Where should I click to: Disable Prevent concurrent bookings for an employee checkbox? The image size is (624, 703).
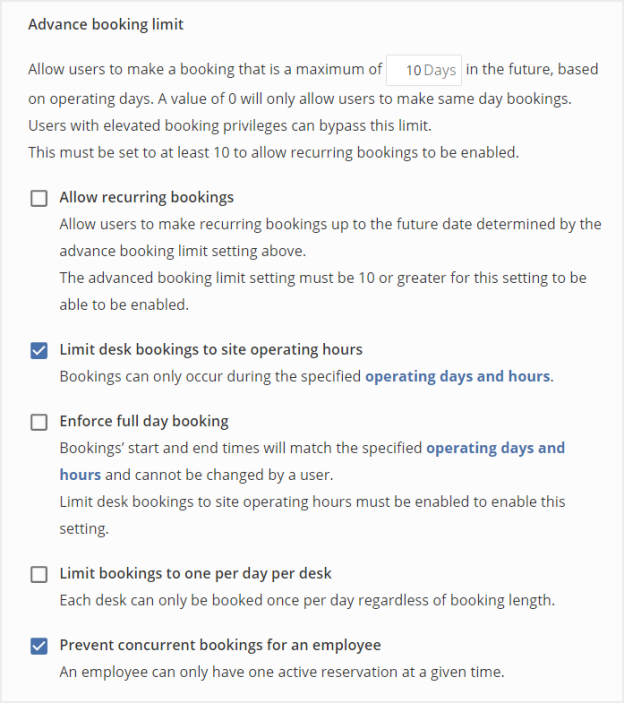click(x=39, y=646)
